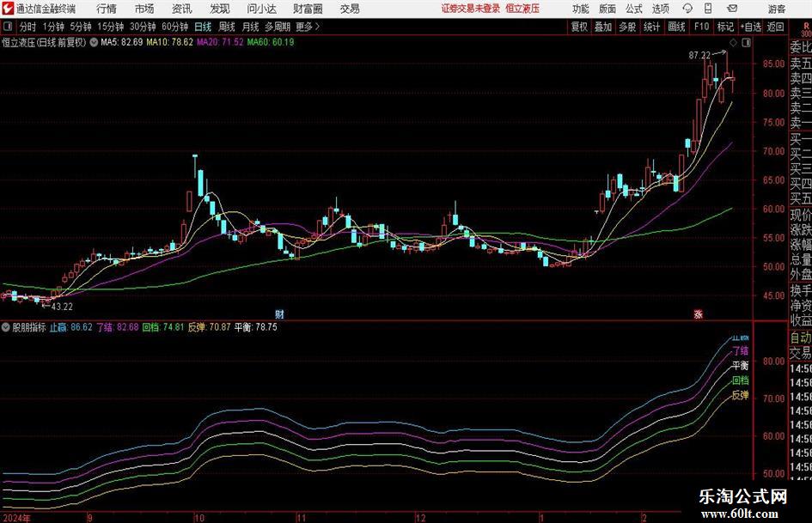
Task: Toggle the 叠加 overlay option
Action: 603,27
